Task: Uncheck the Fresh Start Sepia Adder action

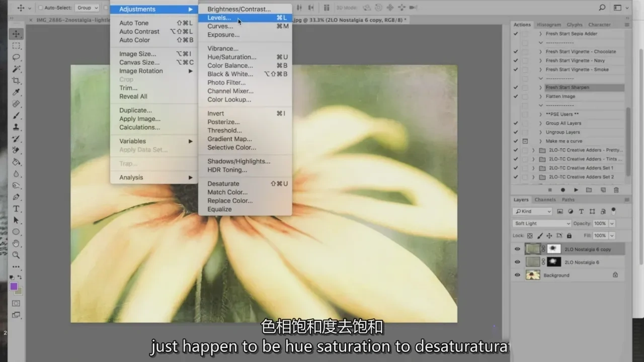Action: (x=515, y=34)
